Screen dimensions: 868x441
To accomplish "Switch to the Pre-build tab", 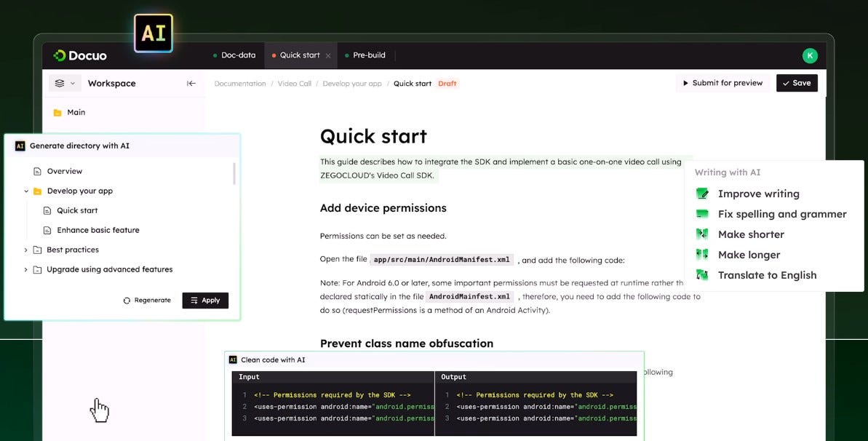I will (365, 55).
